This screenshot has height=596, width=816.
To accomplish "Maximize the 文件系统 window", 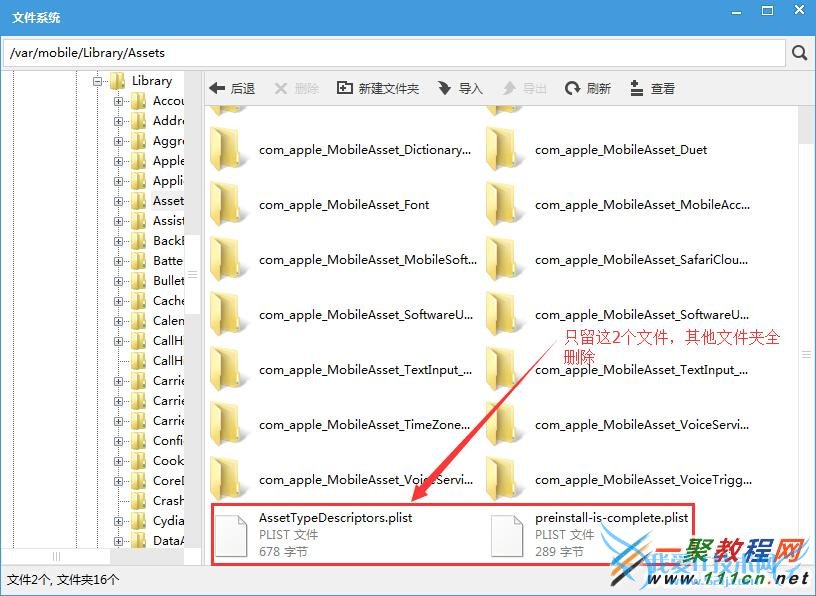I will (x=768, y=11).
